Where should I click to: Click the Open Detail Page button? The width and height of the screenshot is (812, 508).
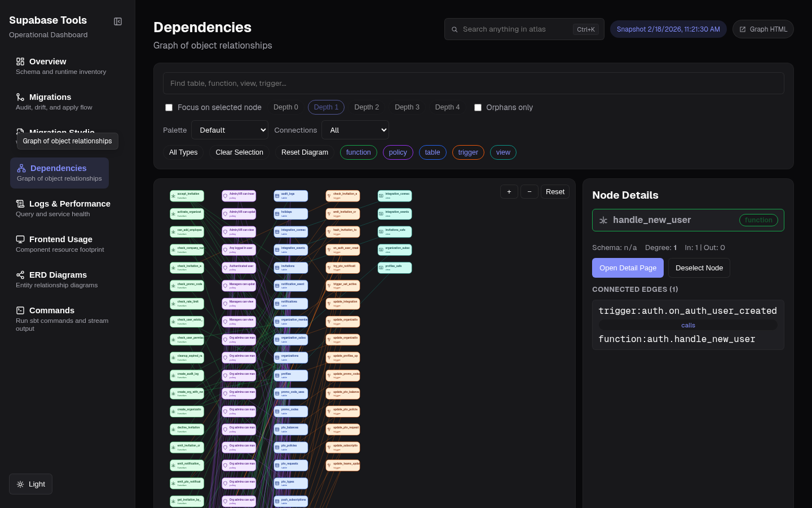[x=628, y=268]
